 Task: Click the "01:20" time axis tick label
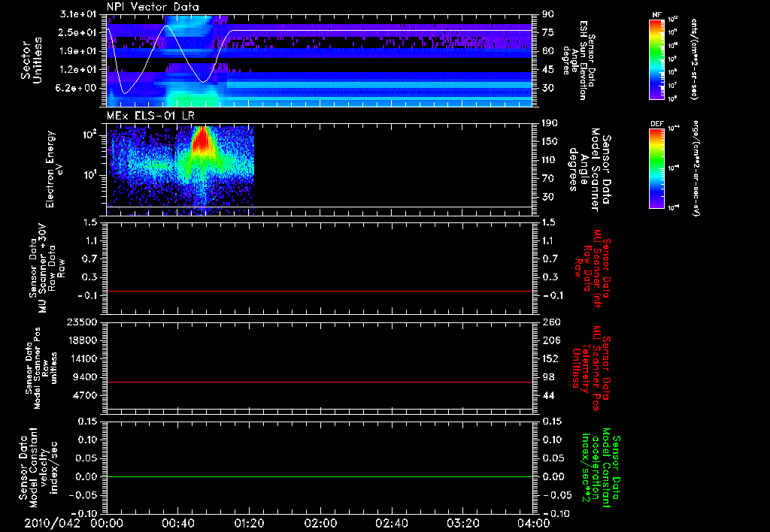pos(249,524)
